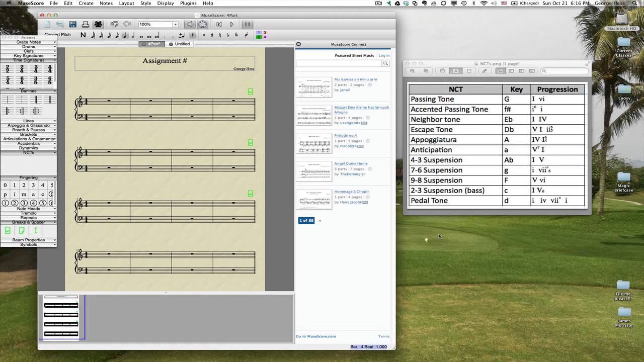644x362 pixels.
Task: Click the Go to MuseScore.com link
Action: (x=316, y=336)
